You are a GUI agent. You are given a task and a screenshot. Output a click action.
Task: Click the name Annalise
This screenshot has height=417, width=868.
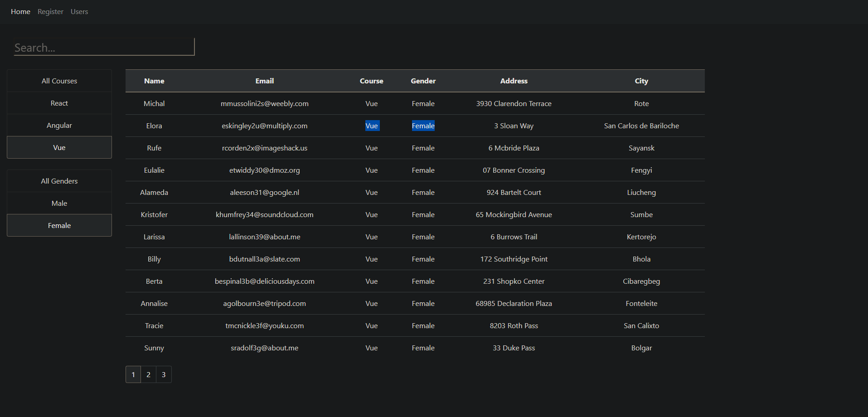154,304
